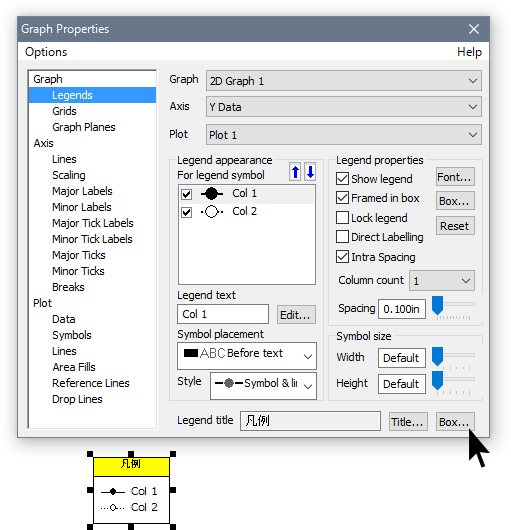Select the Col 1 filled circle symbol
This screenshot has height=530, width=511.
coord(212,194)
